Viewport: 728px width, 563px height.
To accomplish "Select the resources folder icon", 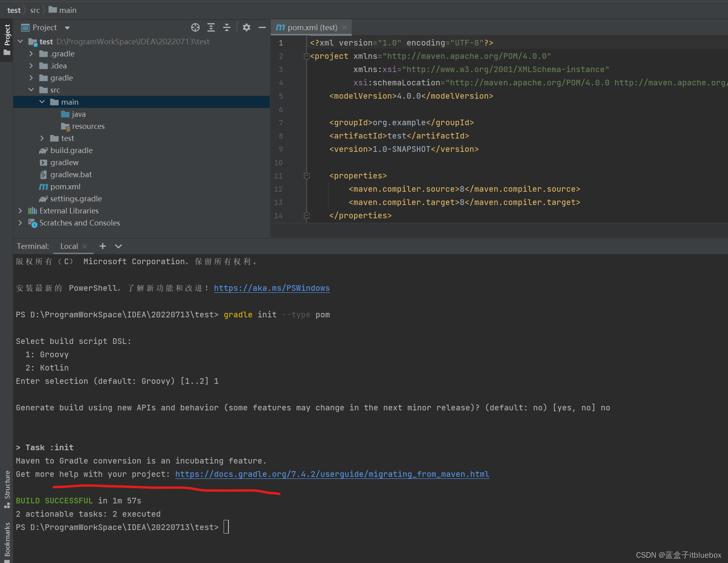I will click(65, 126).
